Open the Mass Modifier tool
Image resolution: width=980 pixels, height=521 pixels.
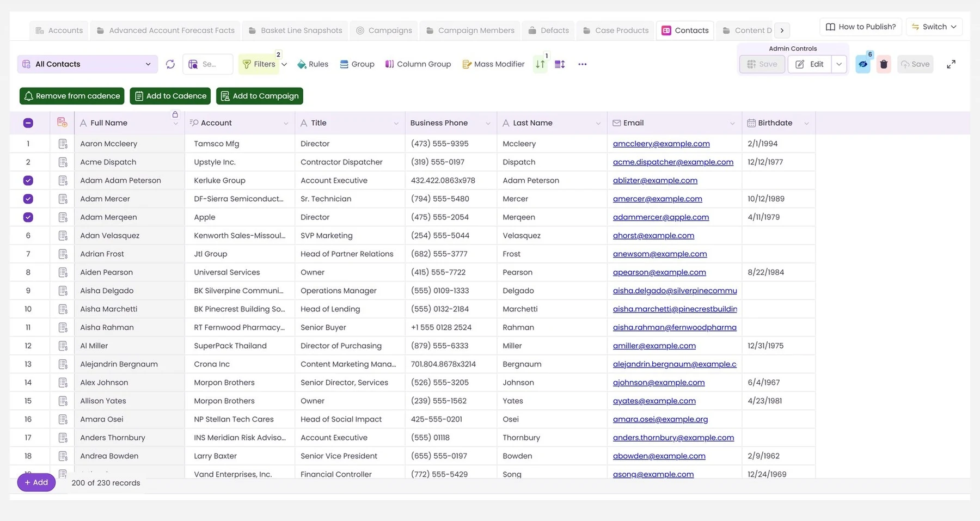click(493, 64)
